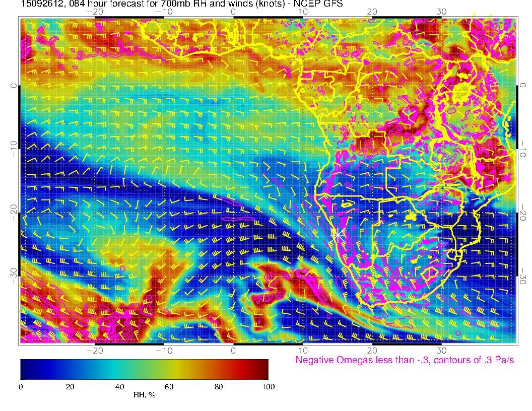This screenshot has height=411, width=532.
Task: Click the 'RH, %' colorbar label
Action: pos(144,395)
